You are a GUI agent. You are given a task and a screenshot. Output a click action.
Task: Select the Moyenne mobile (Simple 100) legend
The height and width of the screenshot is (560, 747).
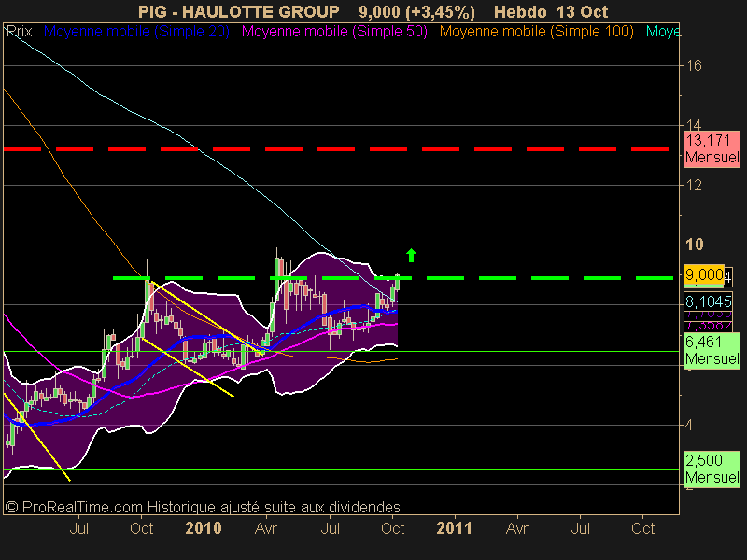click(x=536, y=32)
